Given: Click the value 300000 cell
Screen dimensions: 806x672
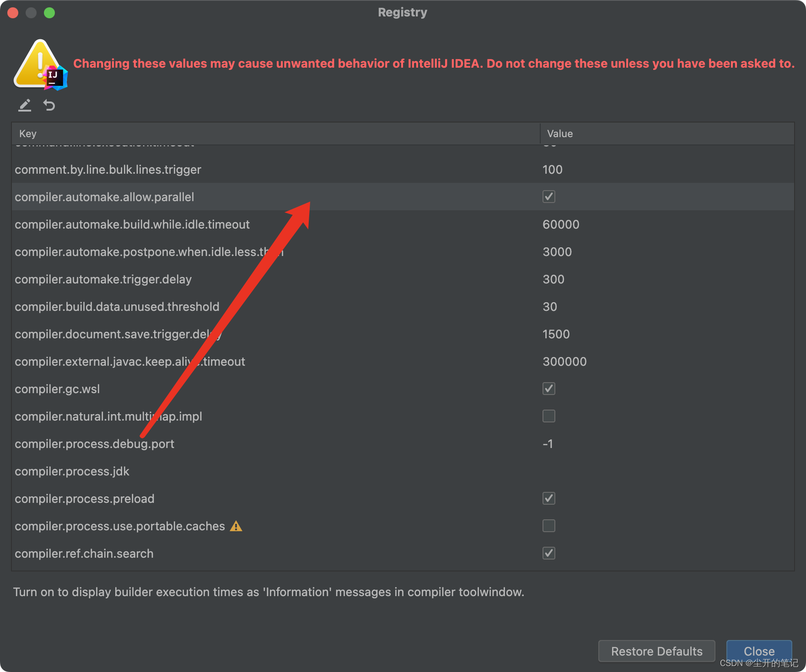Looking at the screenshot, I should [564, 362].
